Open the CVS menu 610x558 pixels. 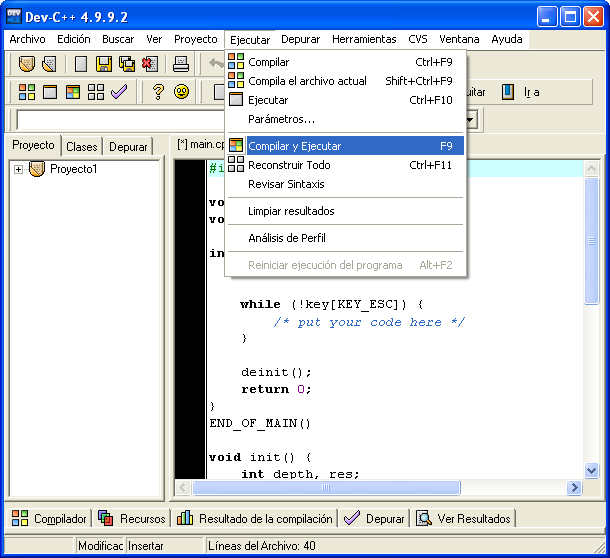[418, 39]
